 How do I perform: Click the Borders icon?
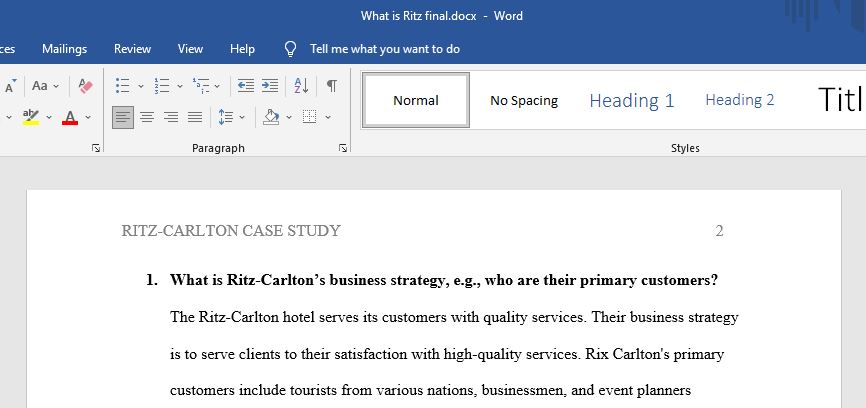pyautogui.click(x=310, y=117)
